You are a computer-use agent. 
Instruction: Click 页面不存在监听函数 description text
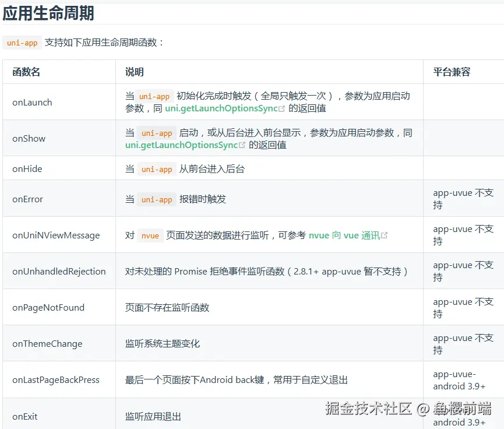[167, 308]
